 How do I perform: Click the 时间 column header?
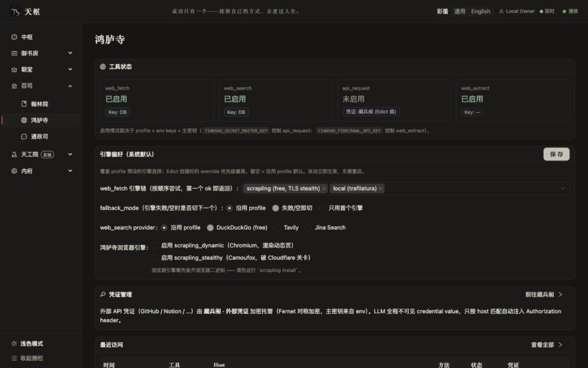(109, 365)
